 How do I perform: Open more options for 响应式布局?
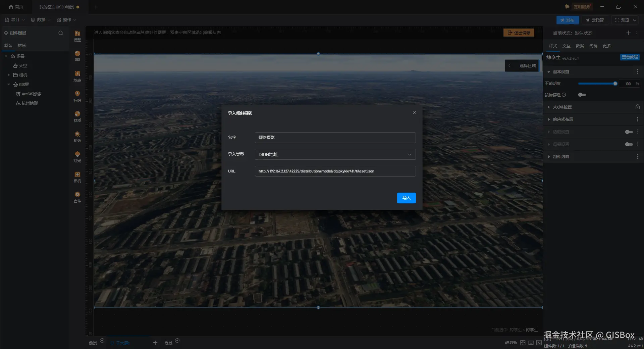coord(637,119)
